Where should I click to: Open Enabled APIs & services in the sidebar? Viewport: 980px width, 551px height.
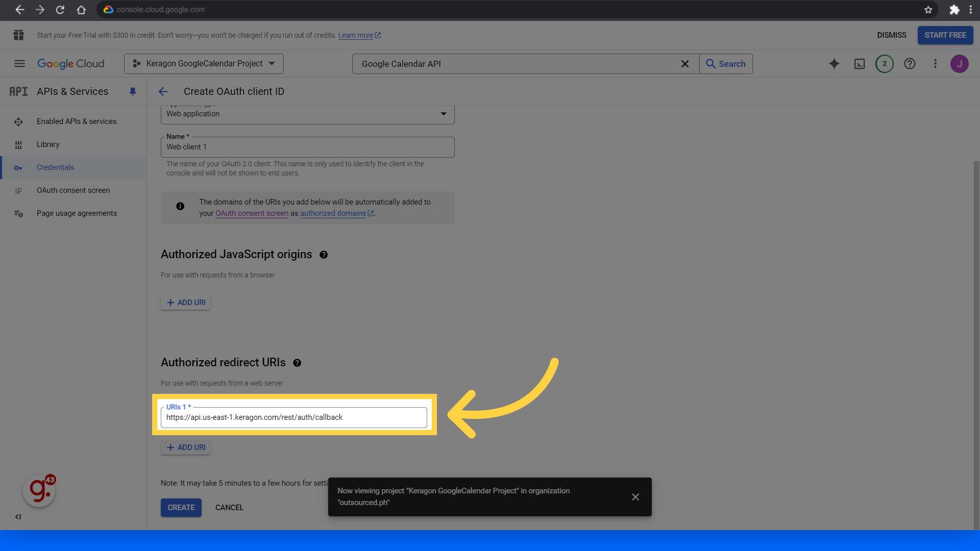tap(76, 121)
